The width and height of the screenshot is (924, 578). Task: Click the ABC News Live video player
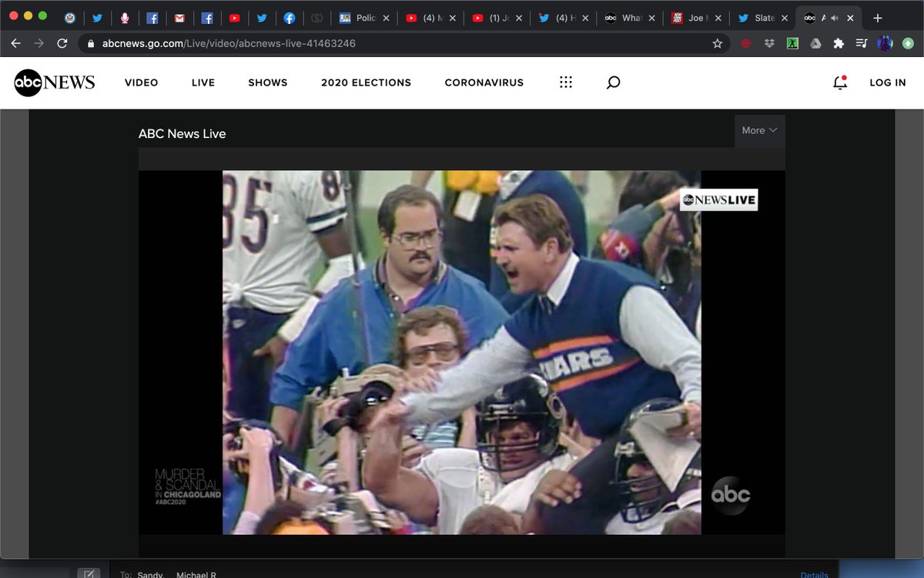(x=462, y=352)
